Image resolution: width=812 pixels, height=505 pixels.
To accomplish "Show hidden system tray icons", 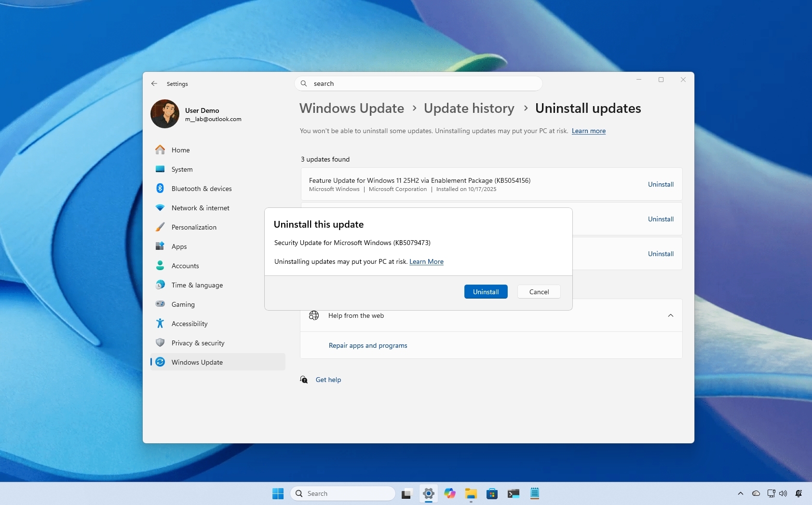I will tap(740, 493).
